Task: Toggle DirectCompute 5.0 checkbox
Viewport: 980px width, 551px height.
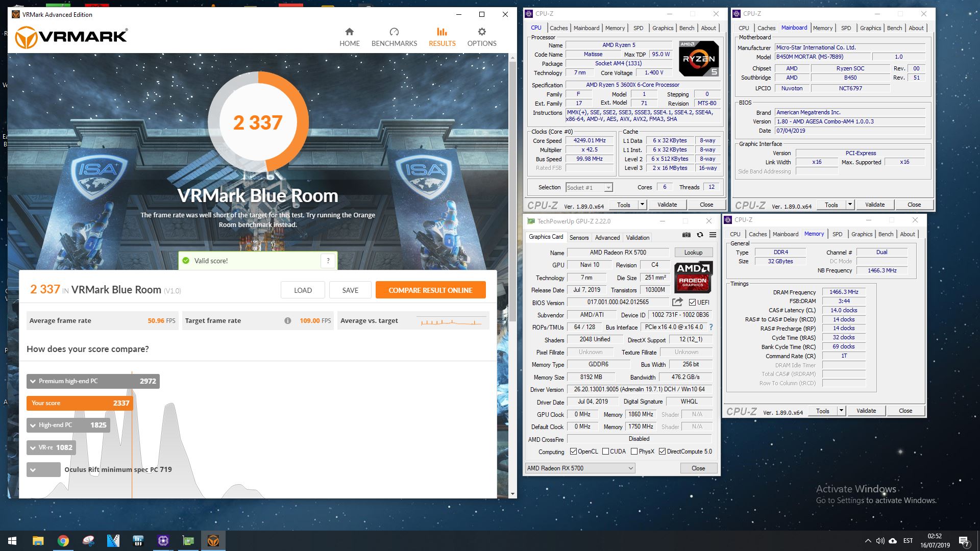Action: point(662,452)
